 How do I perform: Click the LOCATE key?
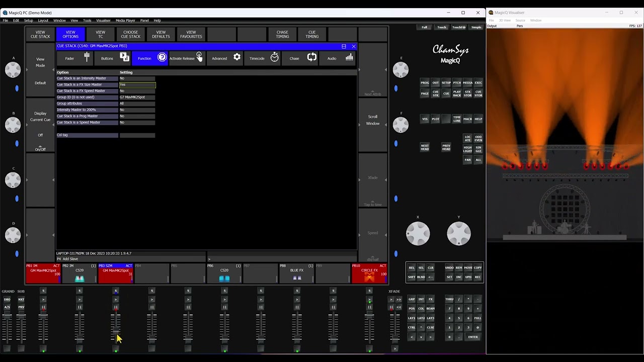click(467, 137)
